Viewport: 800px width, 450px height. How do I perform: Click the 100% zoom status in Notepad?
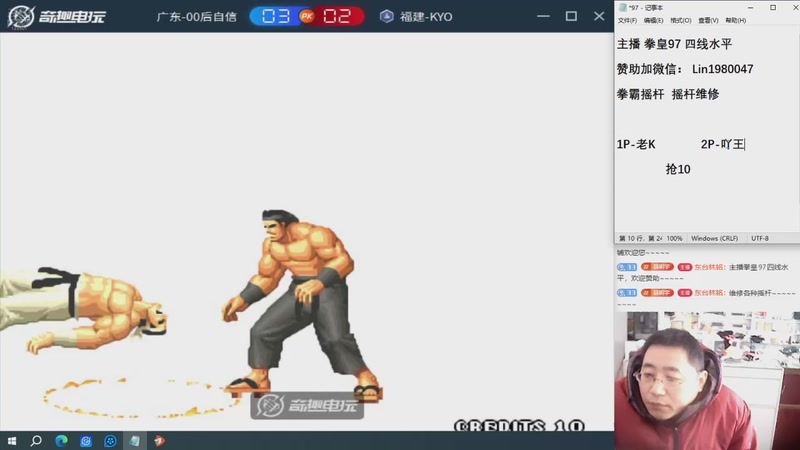(x=674, y=238)
